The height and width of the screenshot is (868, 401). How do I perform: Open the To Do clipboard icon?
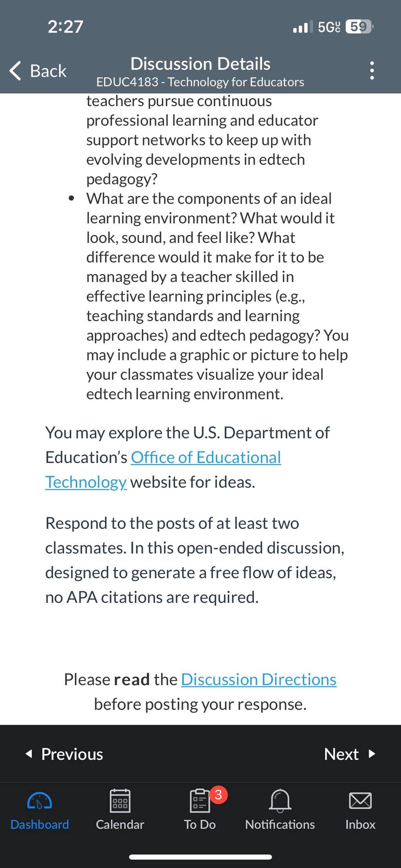200,801
